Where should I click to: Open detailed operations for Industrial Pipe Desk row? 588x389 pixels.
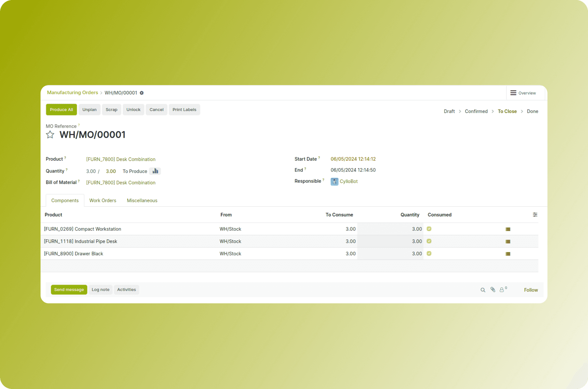tap(508, 241)
